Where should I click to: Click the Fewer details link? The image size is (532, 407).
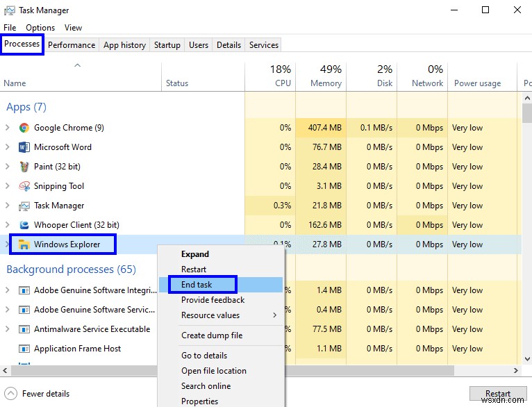(46, 394)
